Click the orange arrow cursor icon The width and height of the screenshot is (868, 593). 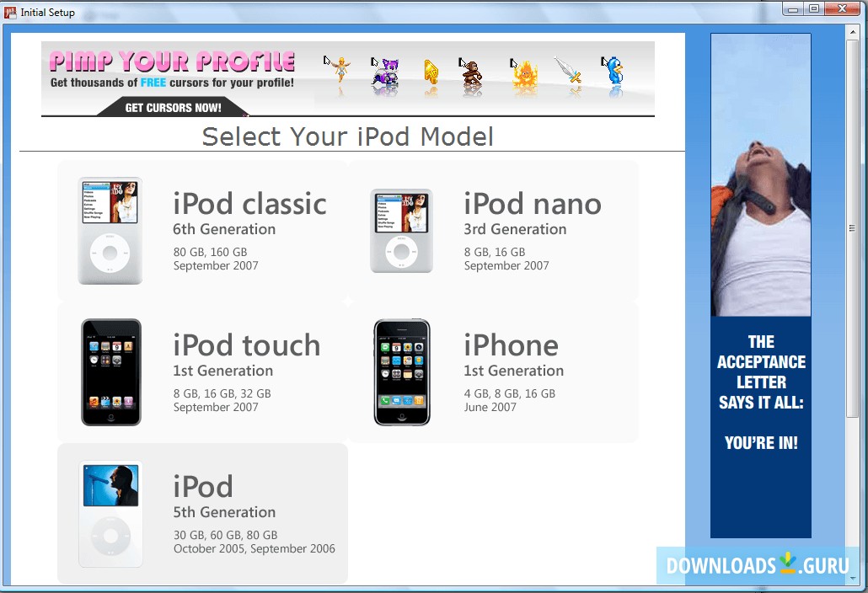tap(431, 72)
